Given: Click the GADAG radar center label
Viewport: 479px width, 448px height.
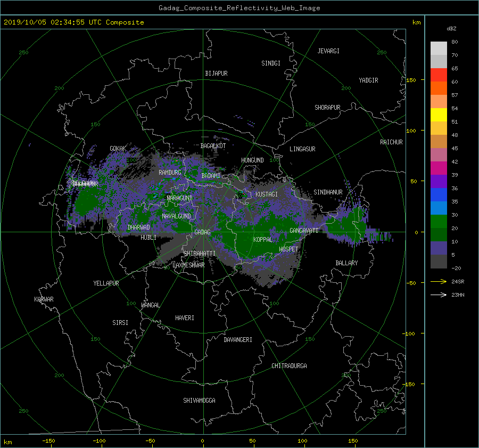Looking at the screenshot, I should point(203,232).
